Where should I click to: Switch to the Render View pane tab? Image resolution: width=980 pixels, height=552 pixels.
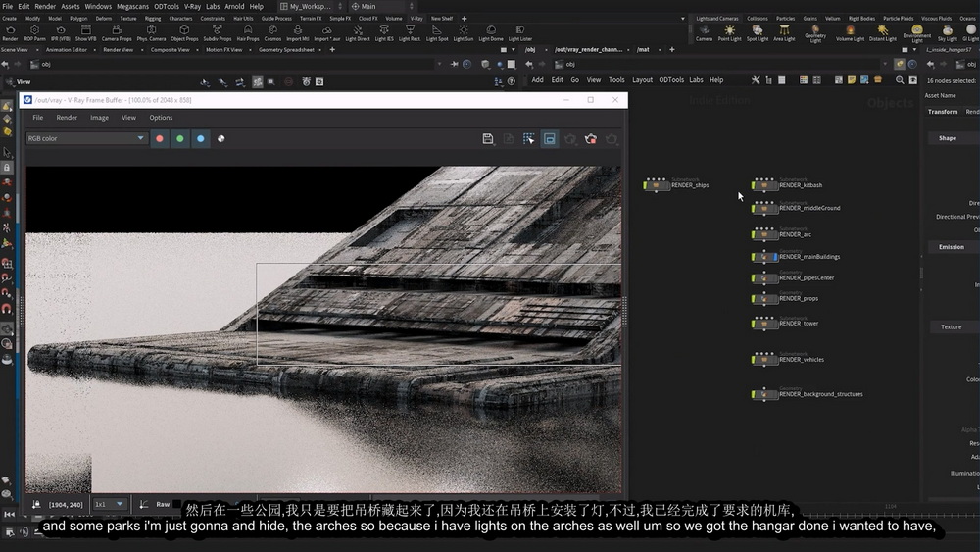[x=118, y=49]
